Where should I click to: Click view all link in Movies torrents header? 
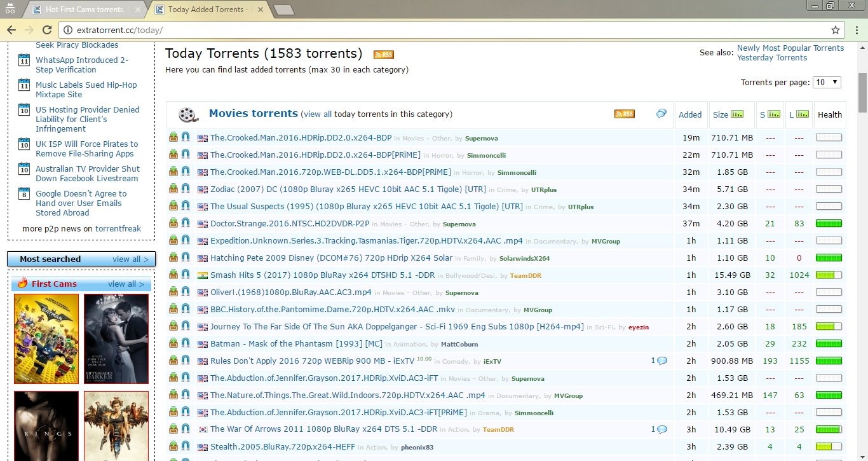pos(318,114)
